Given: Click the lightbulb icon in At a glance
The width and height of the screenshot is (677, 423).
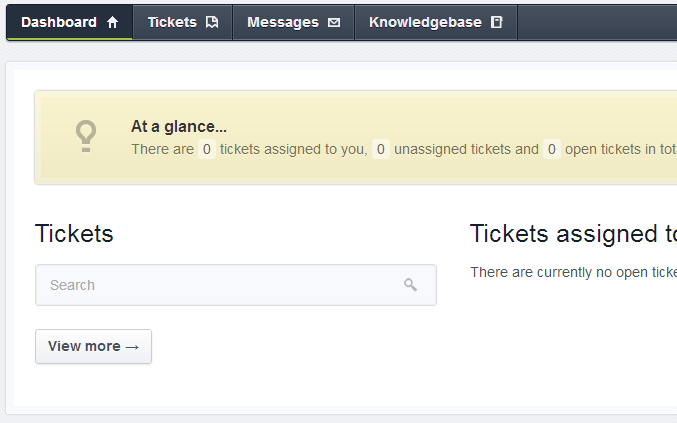Looking at the screenshot, I should click(x=86, y=136).
